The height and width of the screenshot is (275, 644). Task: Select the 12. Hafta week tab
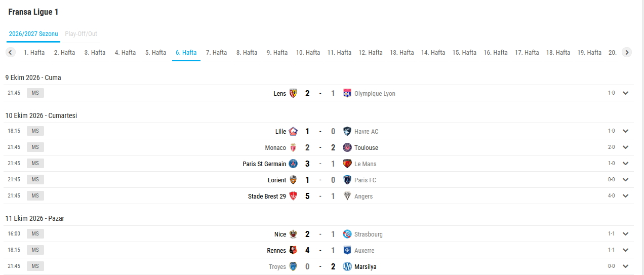click(371, 53)
